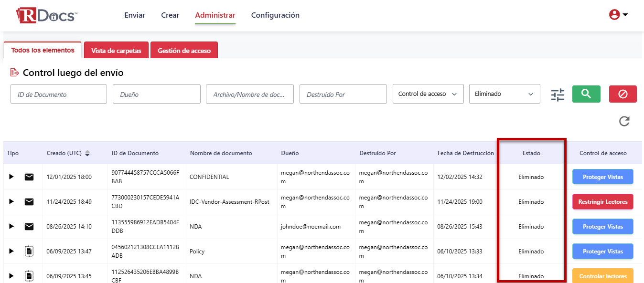This screenshot has height=283, width=644.
Task: Click the red clear filters button
Action: click(623, 94)
